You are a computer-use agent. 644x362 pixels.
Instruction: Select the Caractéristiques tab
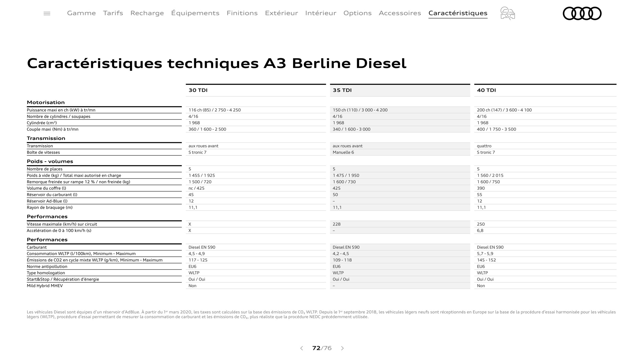(458, 13)
